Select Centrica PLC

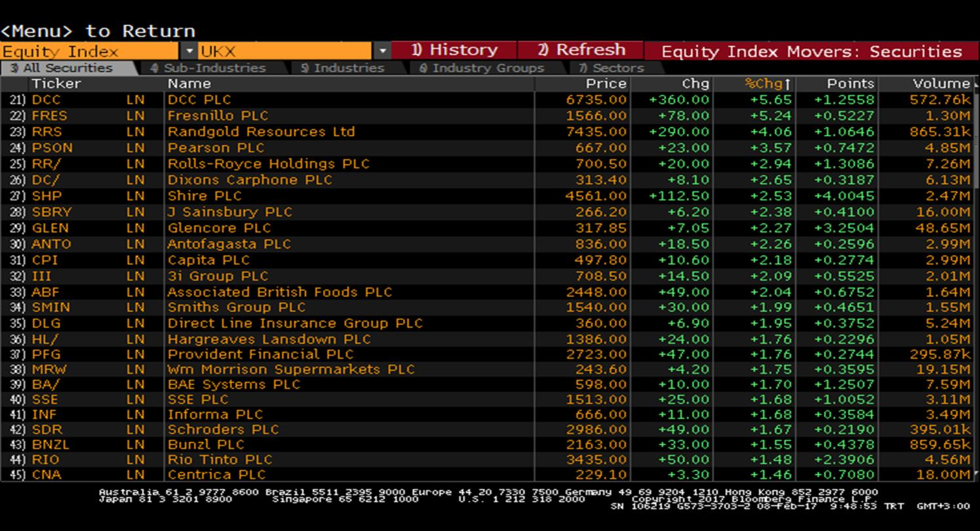(x=217, y=475)
